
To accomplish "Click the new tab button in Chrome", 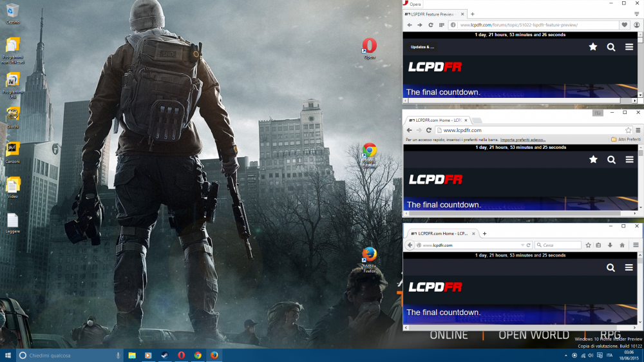I will (477, 120).
